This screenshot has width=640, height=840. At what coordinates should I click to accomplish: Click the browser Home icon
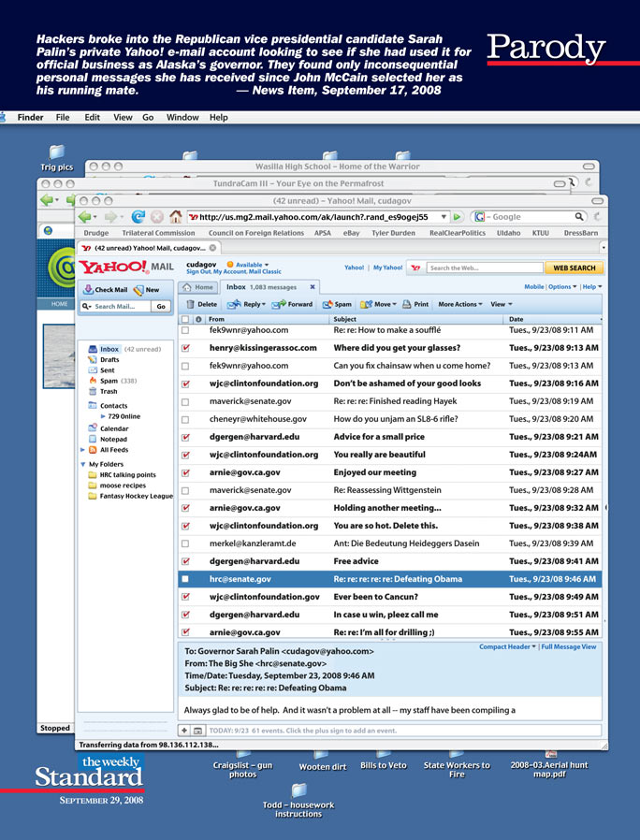[175, 216]
